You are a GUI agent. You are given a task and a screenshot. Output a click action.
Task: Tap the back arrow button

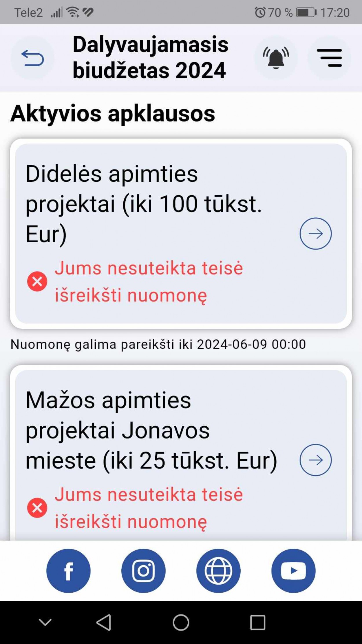tap(32, 58)
